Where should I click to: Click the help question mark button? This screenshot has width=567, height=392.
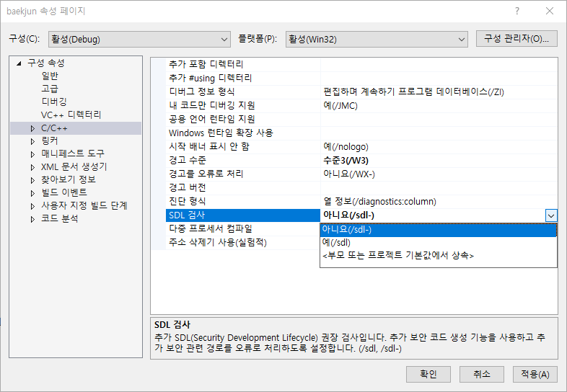click(x=517, y=12)
